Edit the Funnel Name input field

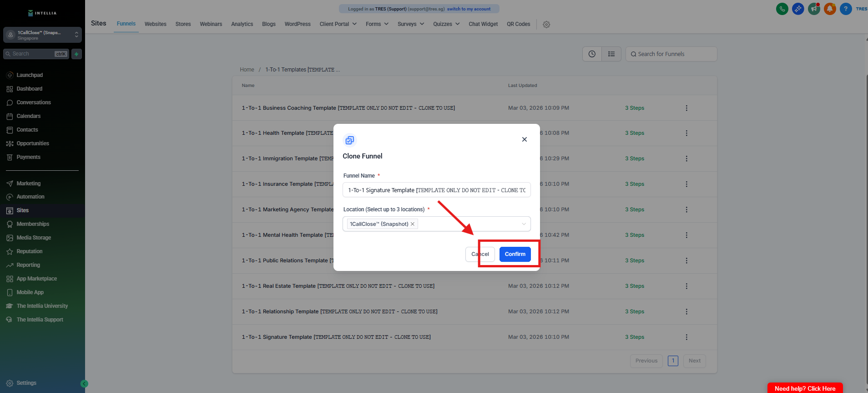(437, 190)
